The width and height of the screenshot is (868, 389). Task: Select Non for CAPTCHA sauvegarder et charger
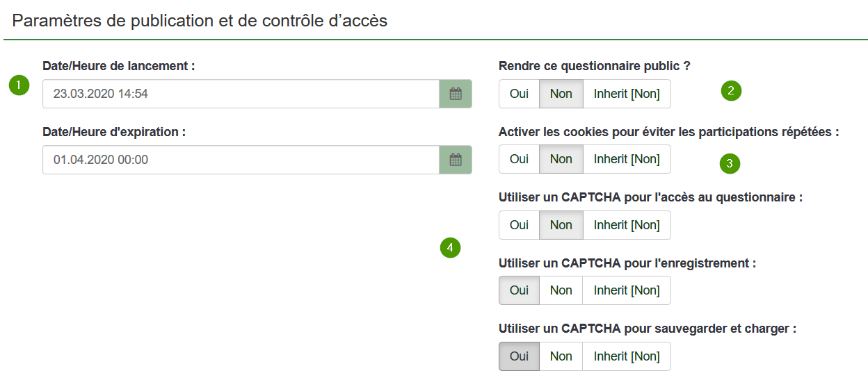point(561,356)
